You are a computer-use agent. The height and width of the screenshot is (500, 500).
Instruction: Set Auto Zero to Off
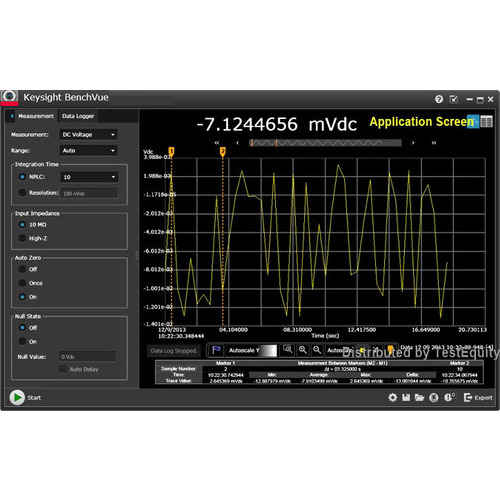pyautogui.click(x=22, y=269)
